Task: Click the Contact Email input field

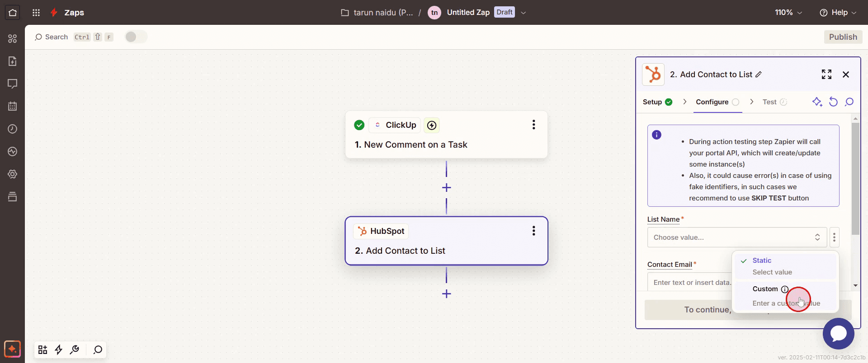Action: 689,283
